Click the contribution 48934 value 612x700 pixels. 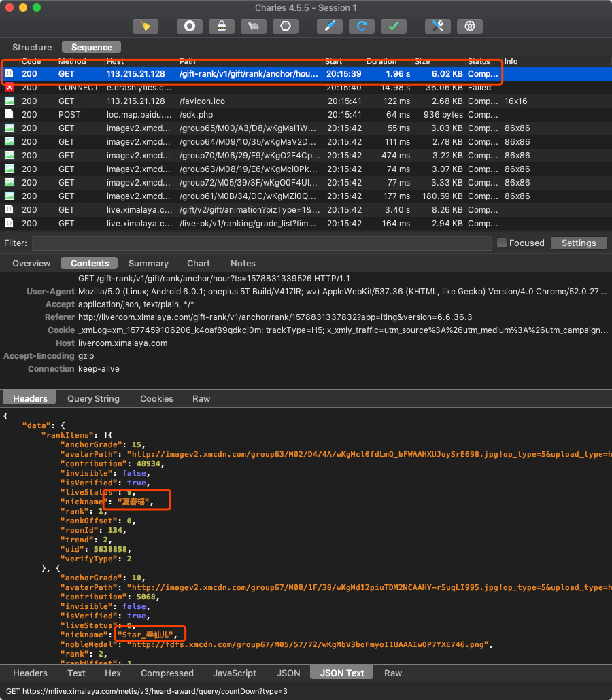tap(148, 463)
